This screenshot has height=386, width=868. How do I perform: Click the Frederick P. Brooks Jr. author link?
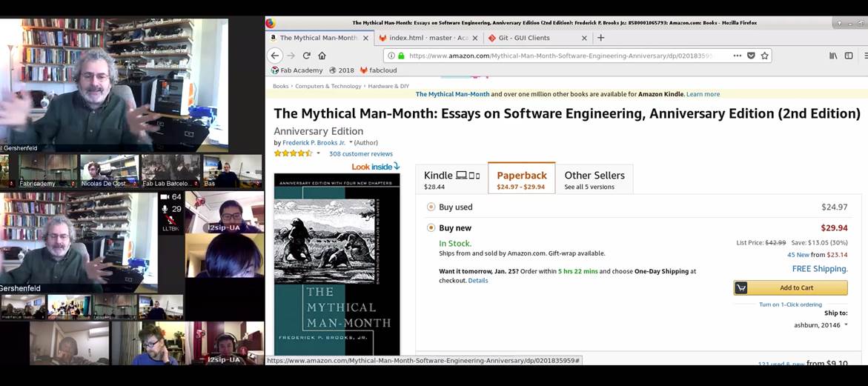314,143
